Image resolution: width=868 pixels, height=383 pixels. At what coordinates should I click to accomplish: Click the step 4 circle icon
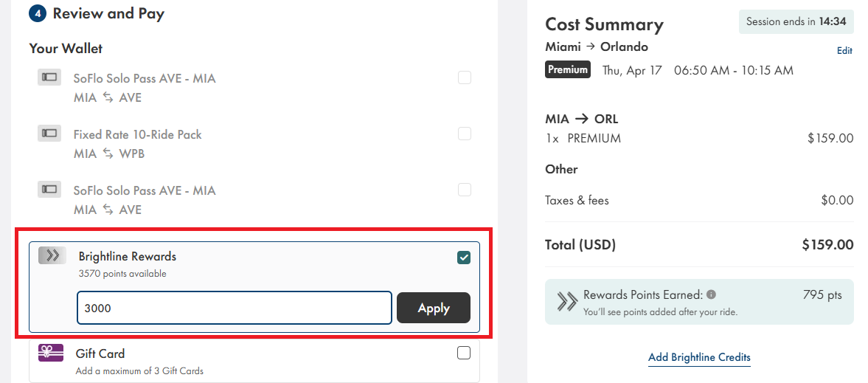click(38, 13)
